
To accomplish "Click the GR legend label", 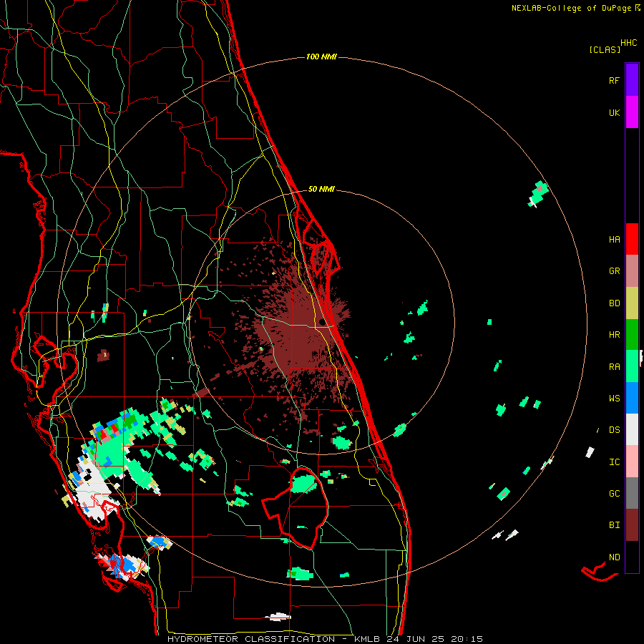I will point(614,271).
